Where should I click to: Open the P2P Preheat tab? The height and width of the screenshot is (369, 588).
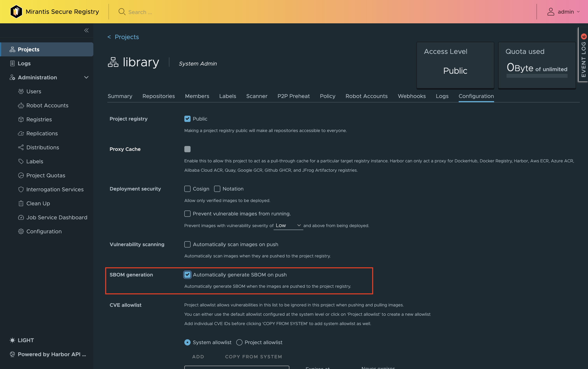pos(293,96)
